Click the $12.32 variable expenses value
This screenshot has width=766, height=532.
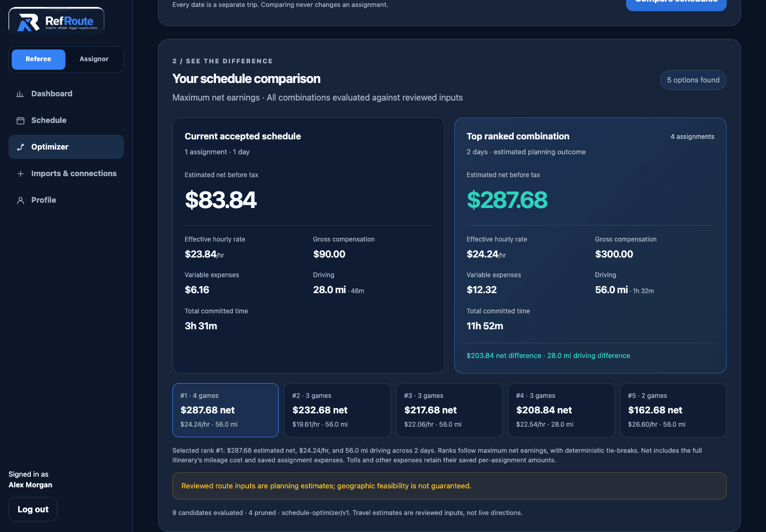[x=481, y=290]
